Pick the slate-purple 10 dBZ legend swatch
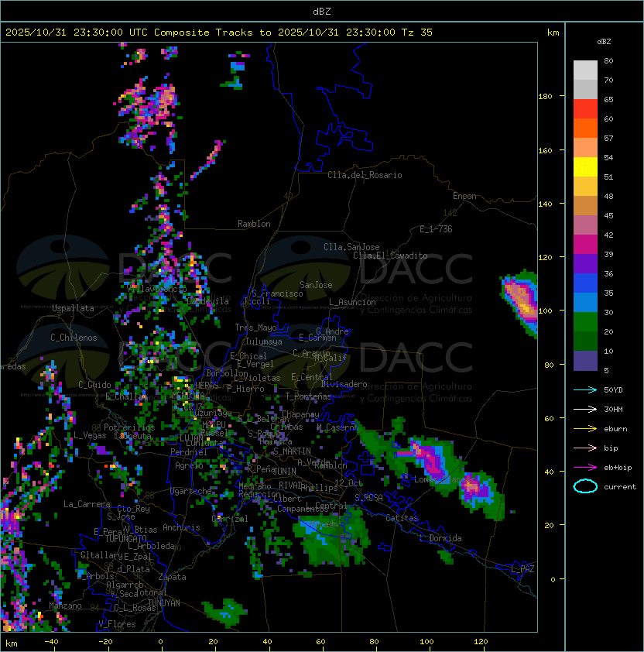This screenshot has height=652, width=644. point(585,361)
